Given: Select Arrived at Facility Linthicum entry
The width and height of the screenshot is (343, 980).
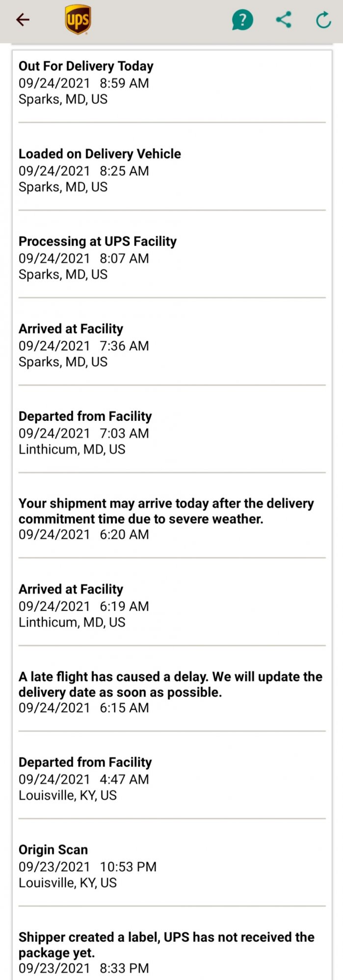Looking at the screenshot, I should tap(71, 589).
